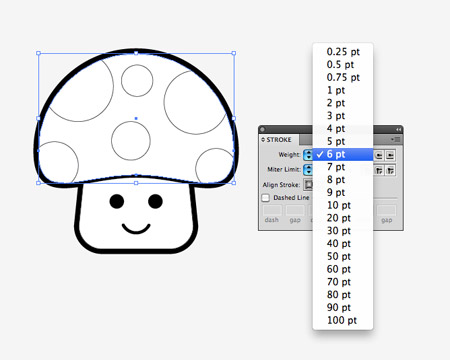Image resolution: width=450 pixels, height=360 pixels.
Task: Select the Round Cap icon beside Weight
Action: click(379, 155)
